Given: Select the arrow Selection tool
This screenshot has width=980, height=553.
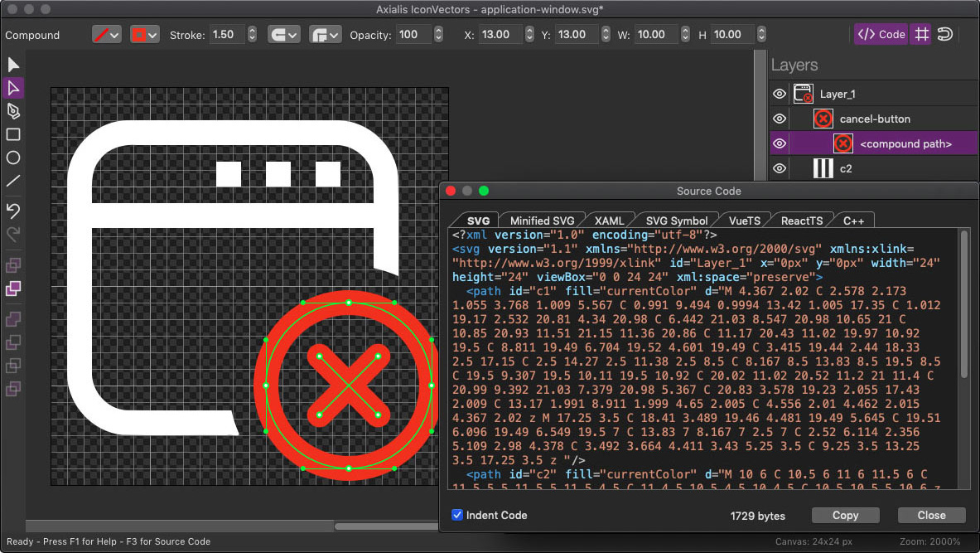Looking at the screenshot, I should point(13,65).
